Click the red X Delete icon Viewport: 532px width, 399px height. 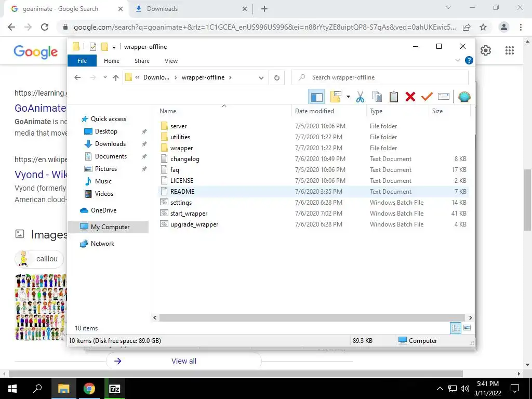[x=410, y=97]
